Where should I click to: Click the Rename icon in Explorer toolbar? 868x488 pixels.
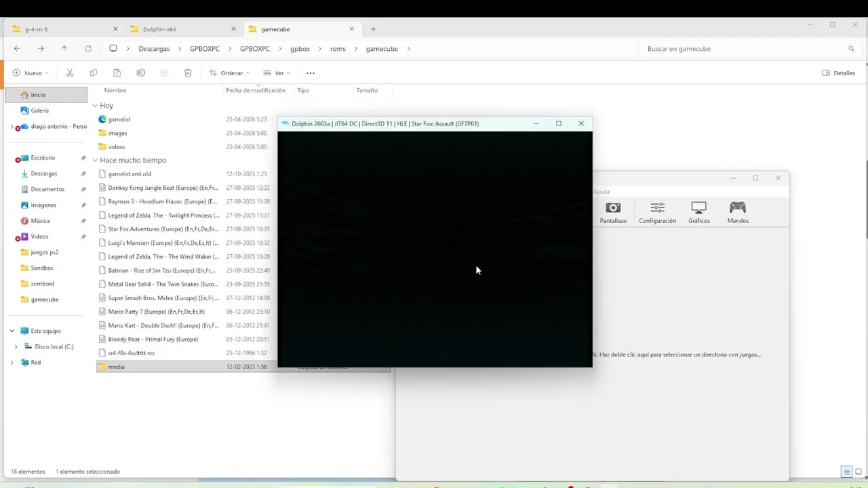pos(140,73)
